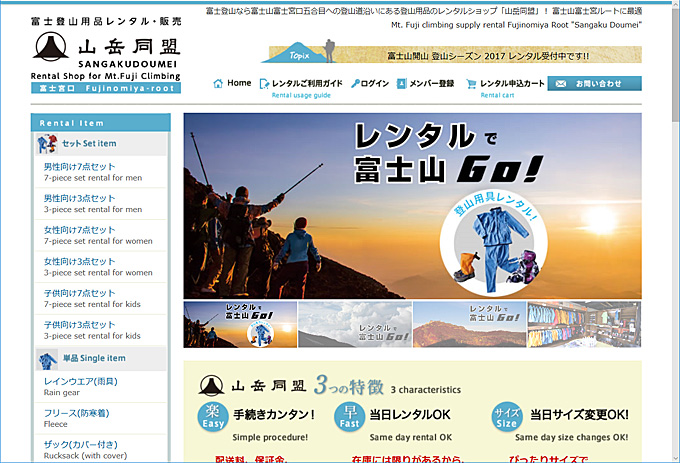Click 'Same day rental OK' text
The image size is (680, 463).
[x=411, y=437]
